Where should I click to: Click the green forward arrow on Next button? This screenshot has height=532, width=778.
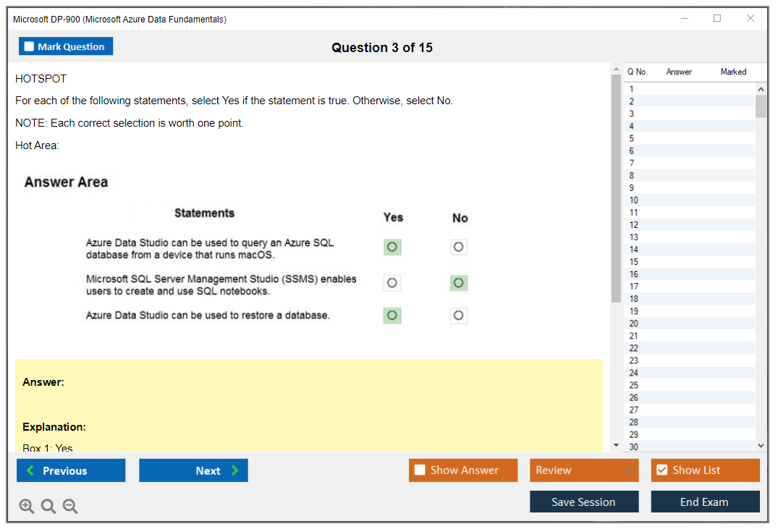tap(235, 470)
